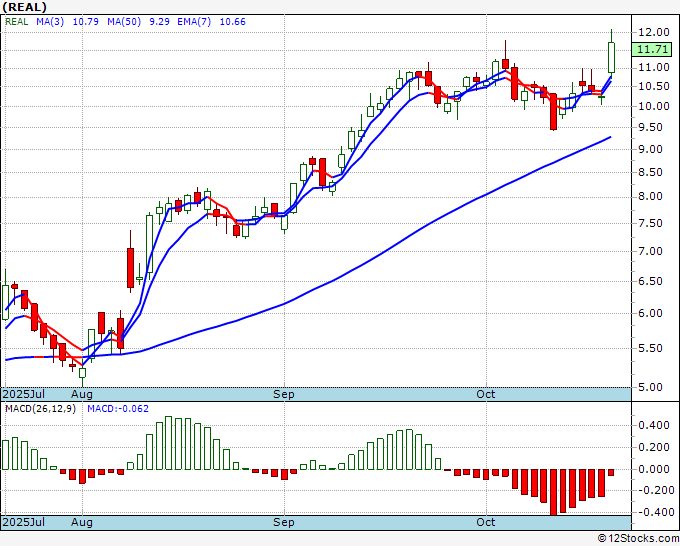Click the (REAL) ticker title
680x546 pixels.
point(25,7)
